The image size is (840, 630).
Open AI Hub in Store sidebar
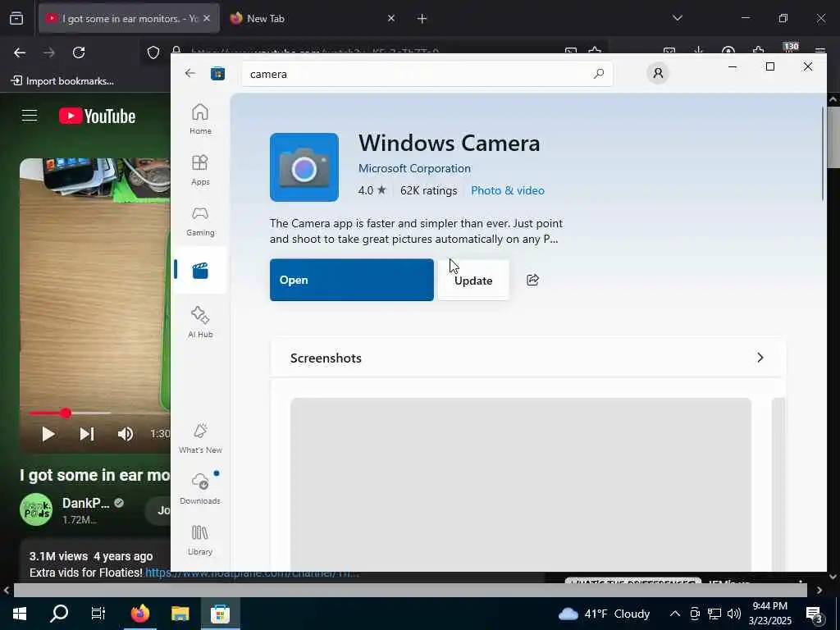click(x=200, y=322)
